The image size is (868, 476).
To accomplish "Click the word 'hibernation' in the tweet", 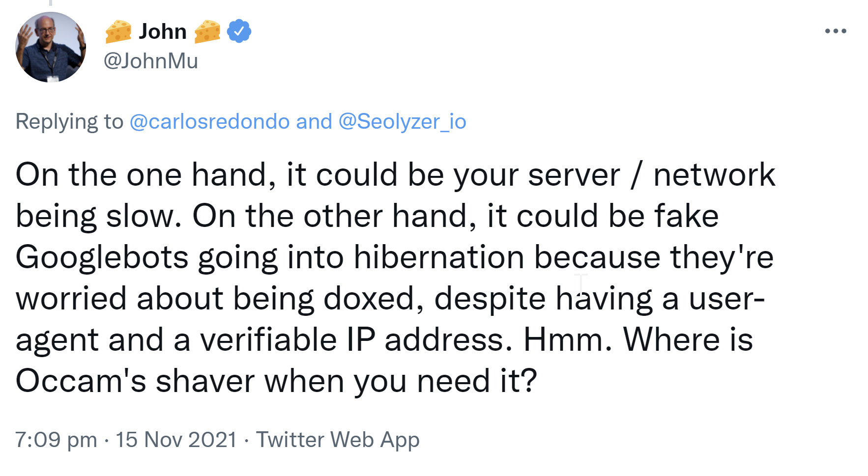I will click(x=438, y=257).
